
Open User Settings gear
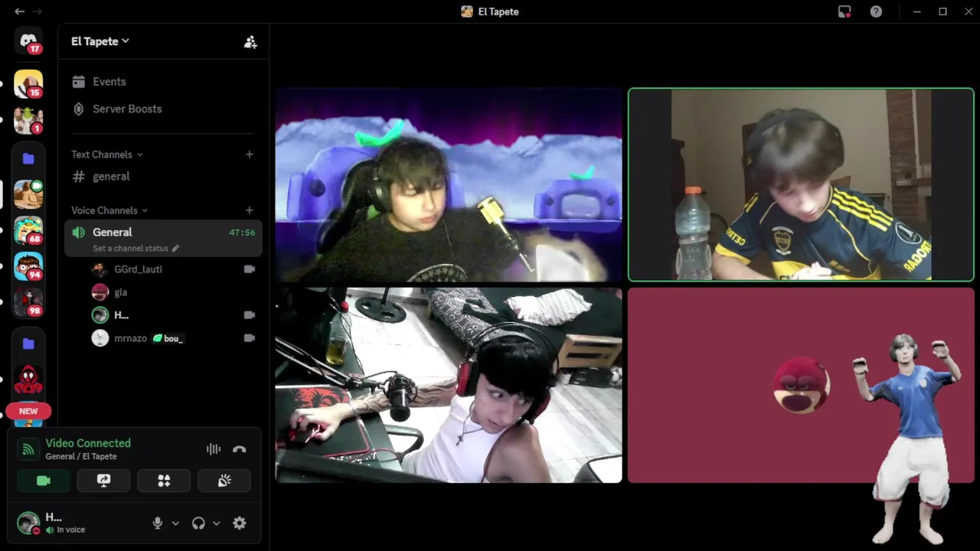point(240,523)
